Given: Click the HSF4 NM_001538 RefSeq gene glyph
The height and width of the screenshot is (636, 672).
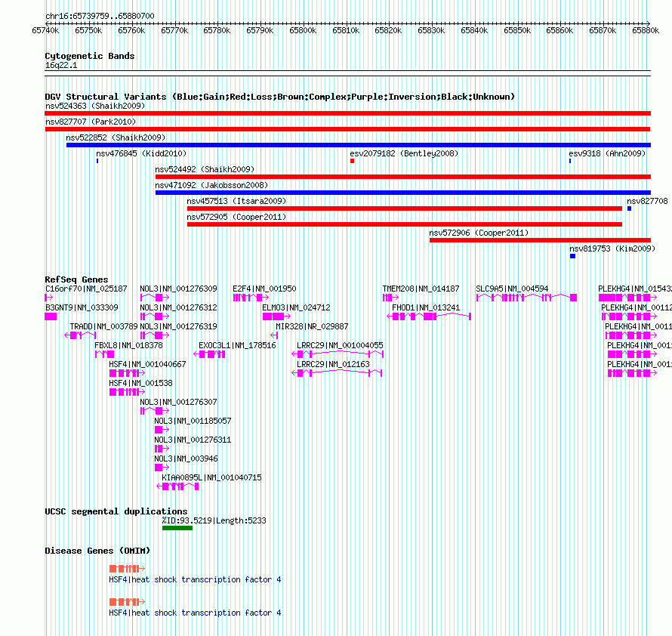Looking at the screenshot, I should coord(128,392).
